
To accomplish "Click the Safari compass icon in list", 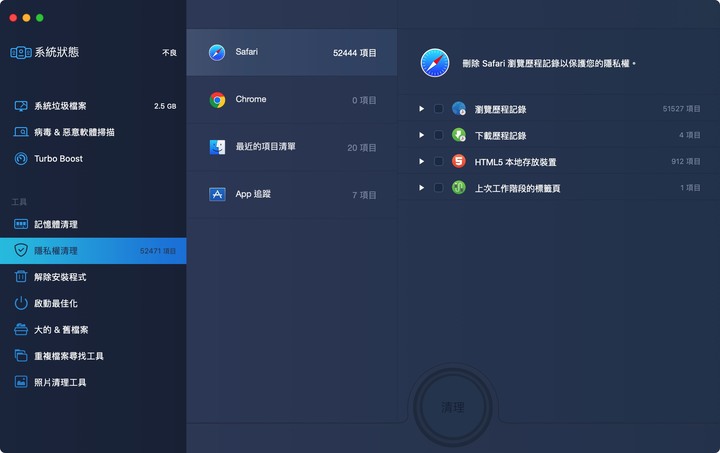I will 217,53.
